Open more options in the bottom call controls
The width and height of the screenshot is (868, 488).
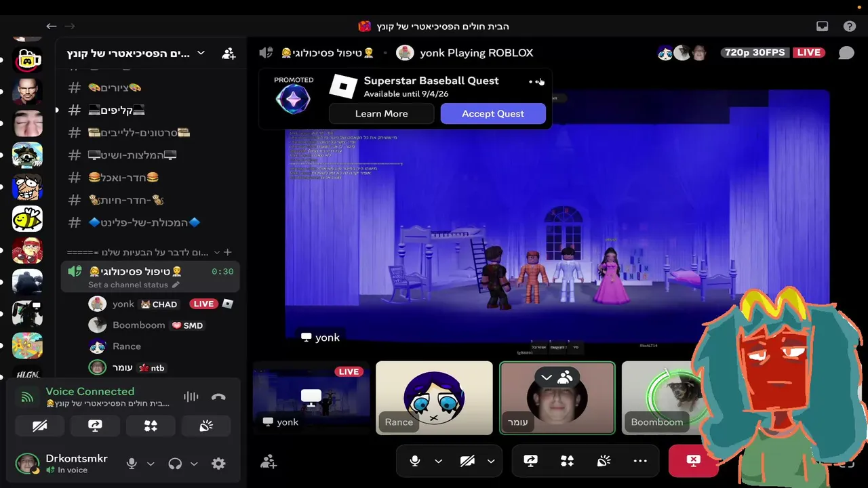[640, 461]
